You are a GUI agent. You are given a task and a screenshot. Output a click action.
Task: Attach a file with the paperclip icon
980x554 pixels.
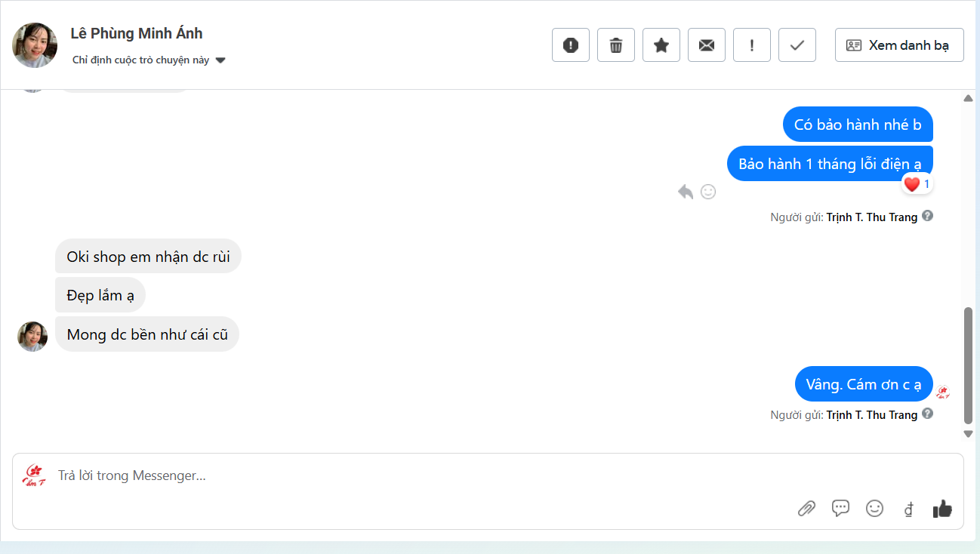click(806, 509)
